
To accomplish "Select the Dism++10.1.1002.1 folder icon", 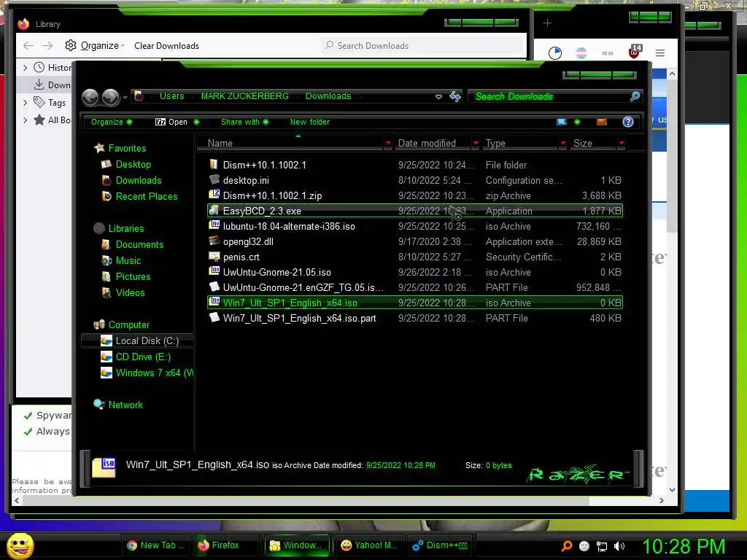I will coord(214,164).
